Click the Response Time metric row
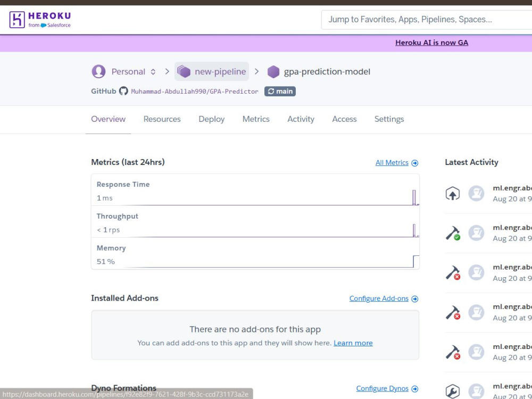This screenshot has height=399, width=532. point(255,190)
